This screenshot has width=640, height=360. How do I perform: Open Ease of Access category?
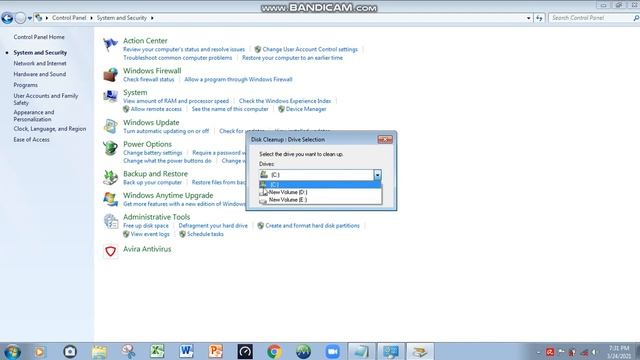(31, 140)
